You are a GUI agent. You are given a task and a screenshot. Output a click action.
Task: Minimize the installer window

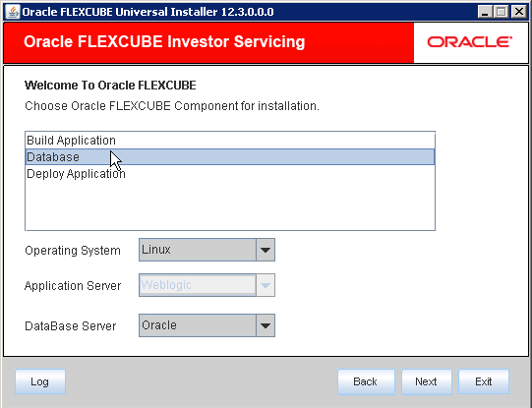point(485,12)
